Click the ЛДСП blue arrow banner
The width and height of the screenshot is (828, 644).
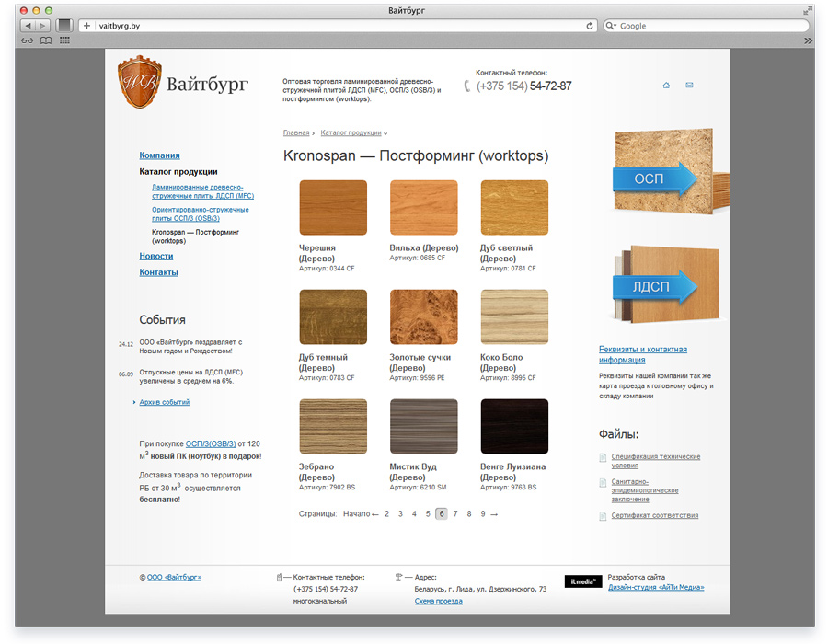[655, 287]
